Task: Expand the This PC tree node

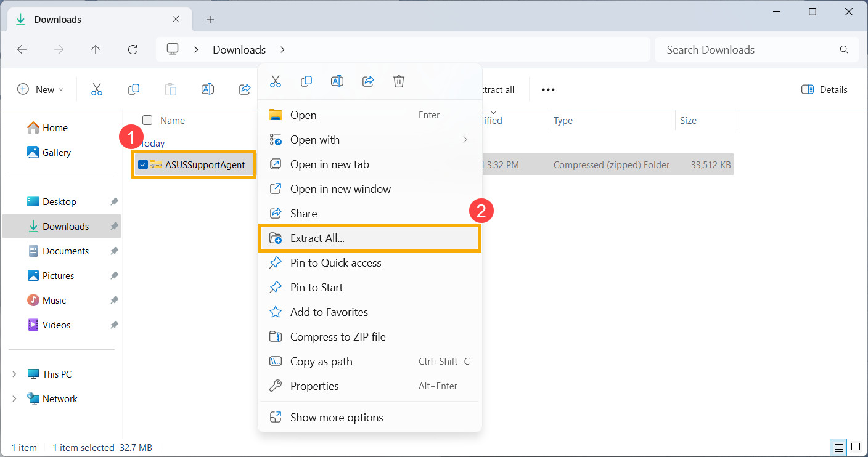Action: click(x=14, y=374)
